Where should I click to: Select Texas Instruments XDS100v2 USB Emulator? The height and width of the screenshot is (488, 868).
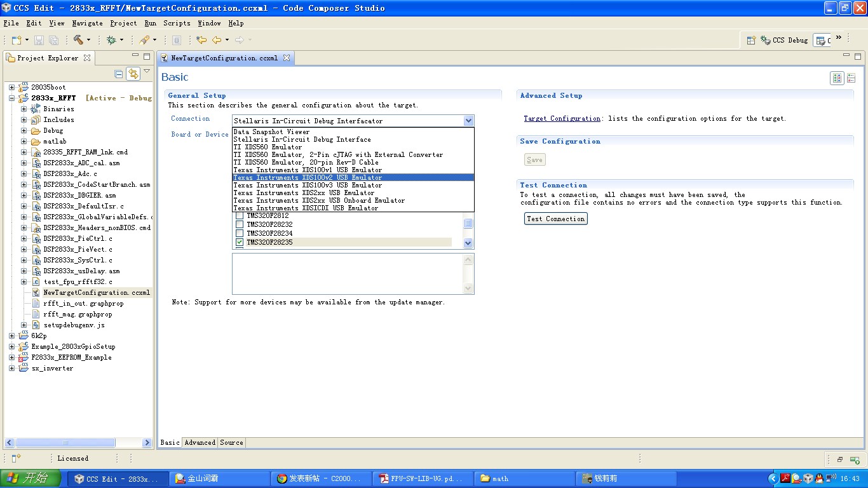click(x=353, y=177)
